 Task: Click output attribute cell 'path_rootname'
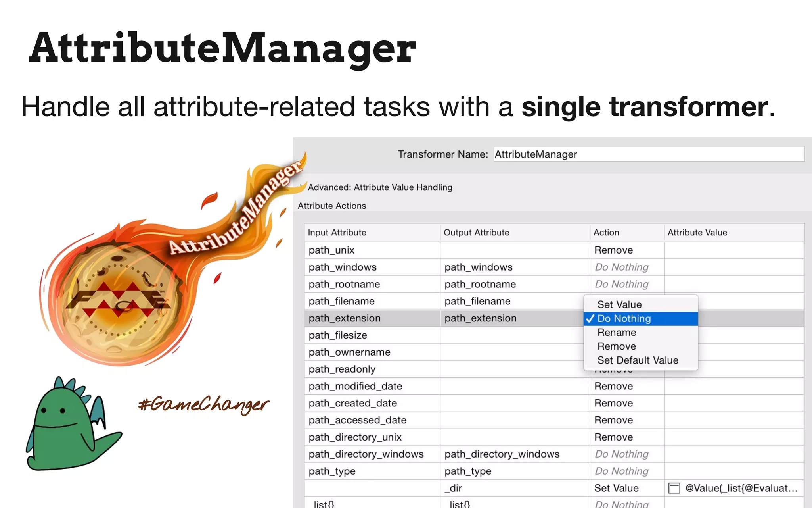click(515, 285)
